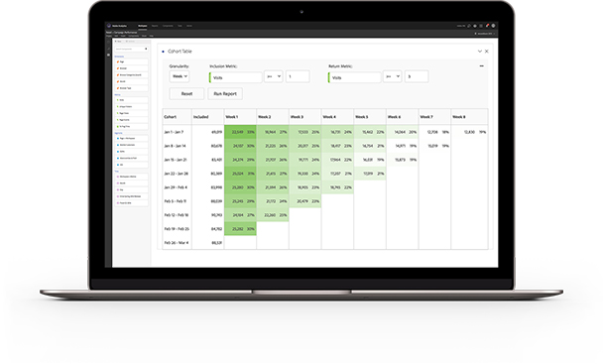Select the Jan 1 - Jan 7 cohort row label
The image size is (603, 364).
point(174,132)
